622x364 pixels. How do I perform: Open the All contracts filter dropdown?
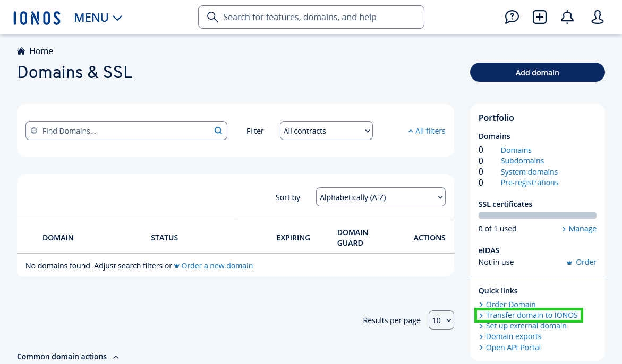(326, 131)
